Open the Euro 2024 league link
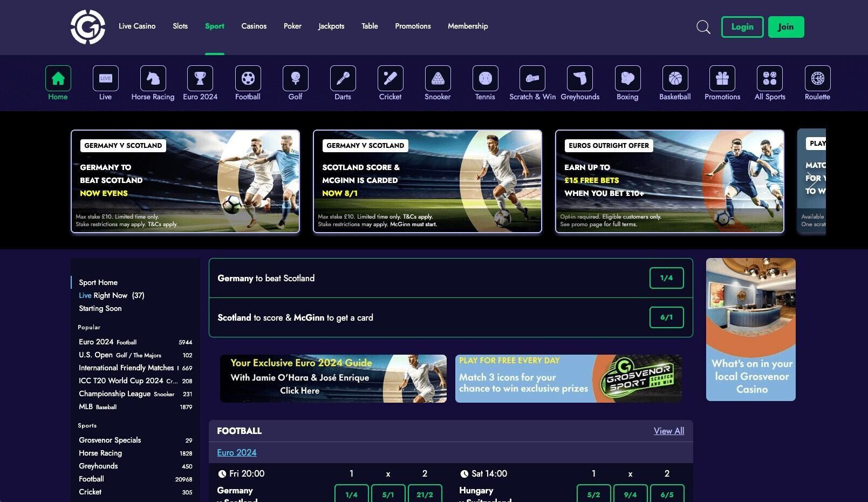The width and height of the screenshot is (868, 502). (237, 452)
